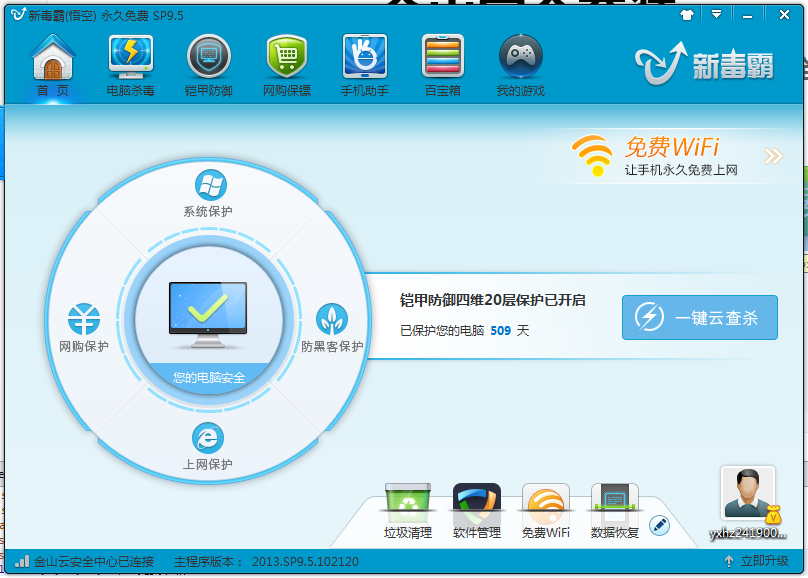Open the 电脑杀毒 virus scan tab
The height and width of the screenshot is (578, 808).
click(131, 59)
